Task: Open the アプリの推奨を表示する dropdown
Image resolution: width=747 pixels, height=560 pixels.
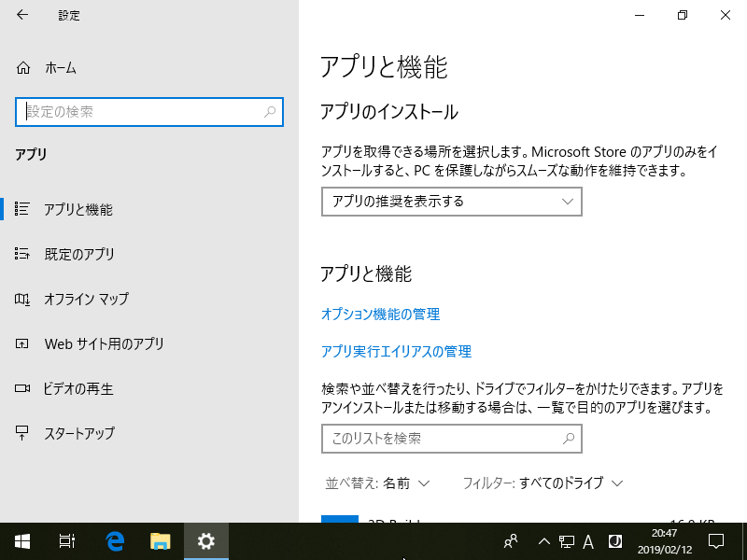Action: 452,202
